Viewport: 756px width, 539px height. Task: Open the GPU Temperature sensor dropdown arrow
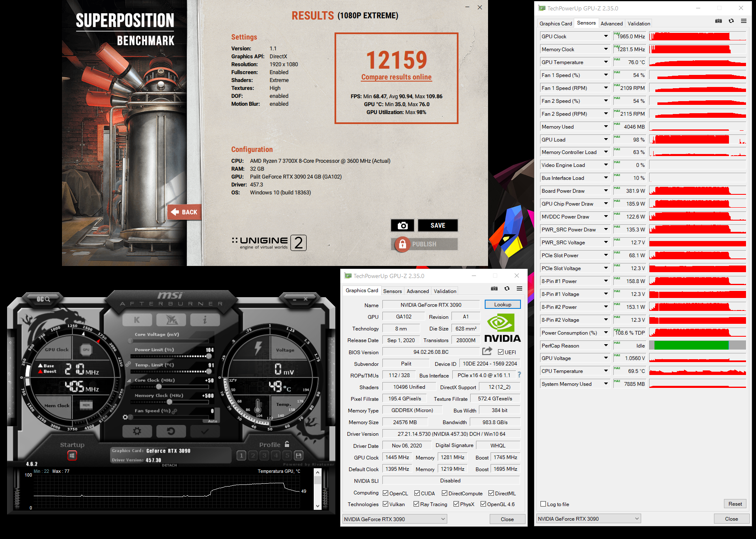click(x=606, y=62)
